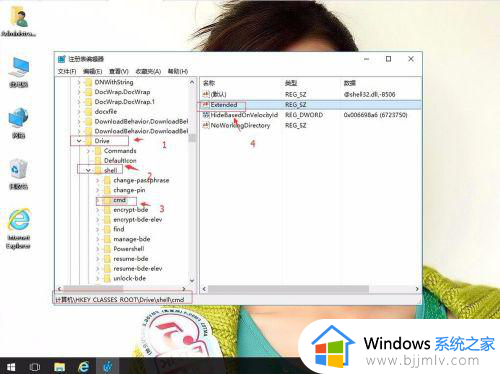This screenshot has width=500, height=374.
Task: Click the tree pane horizontal scrollbar thumb
Action: (93, 289)
